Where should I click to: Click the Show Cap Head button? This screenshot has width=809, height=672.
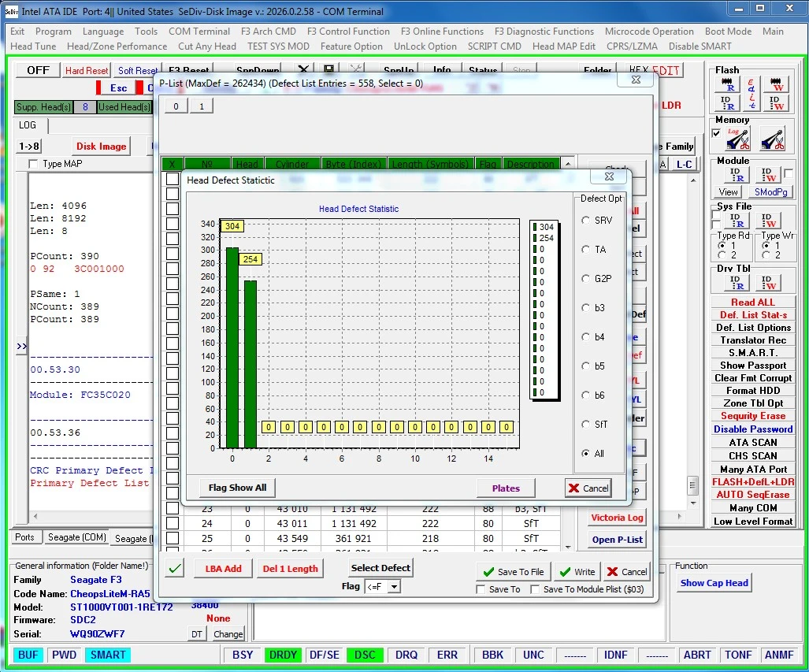(714, 583)
